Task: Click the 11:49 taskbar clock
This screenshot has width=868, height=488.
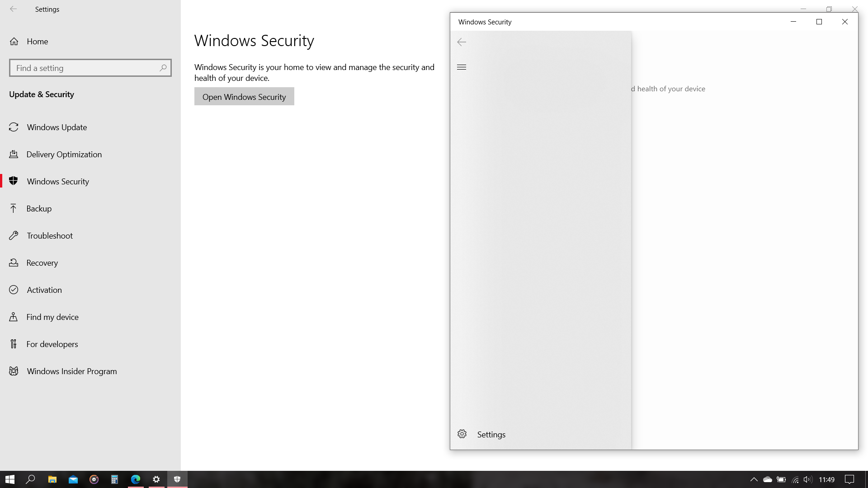Action: (x=827, y=479)
